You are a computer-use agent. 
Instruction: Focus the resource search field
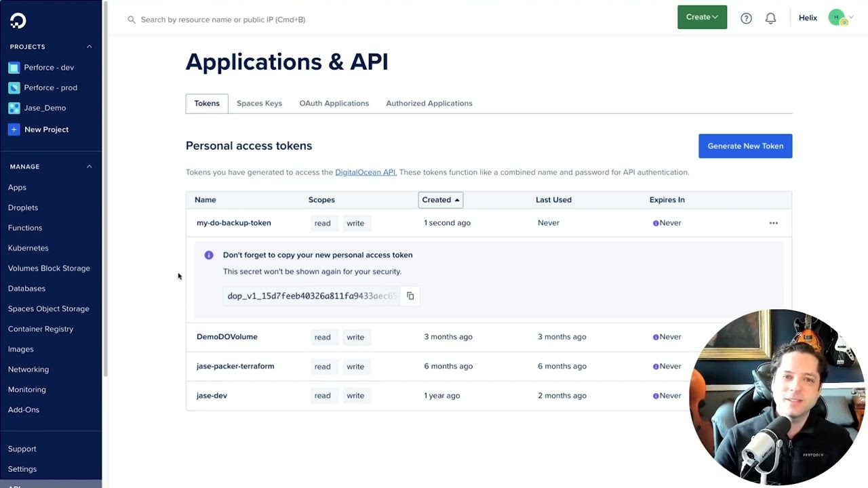223,20
